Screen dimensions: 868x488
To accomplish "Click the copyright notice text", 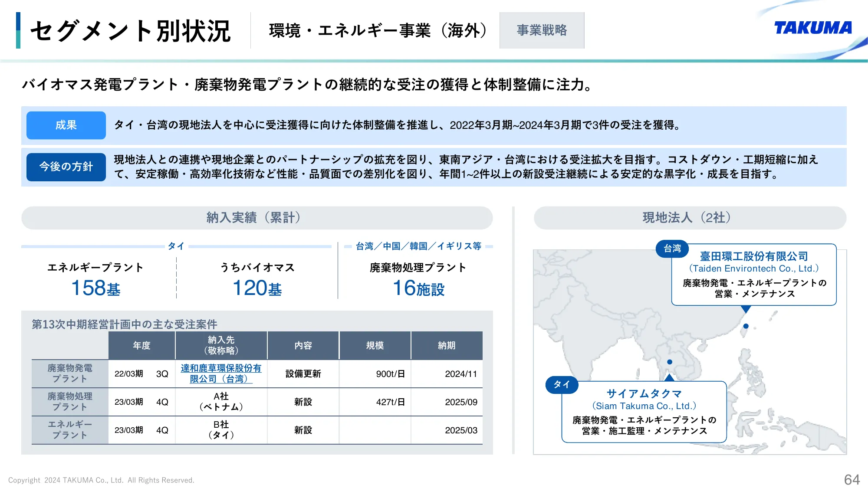I will (x=101, y=480).
